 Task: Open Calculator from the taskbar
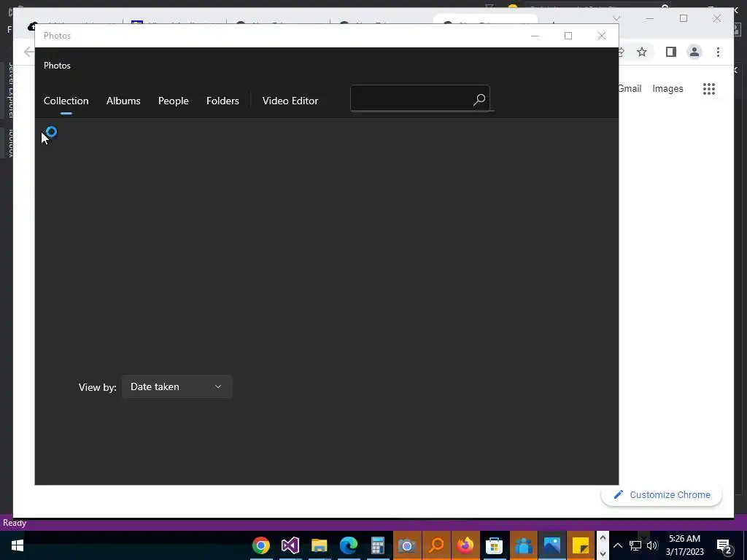[378, 545]
